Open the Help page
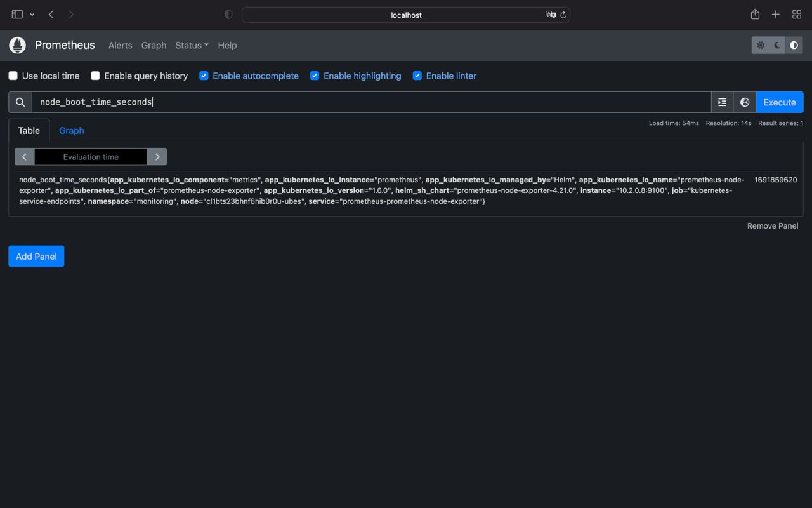 pos(227,45)
